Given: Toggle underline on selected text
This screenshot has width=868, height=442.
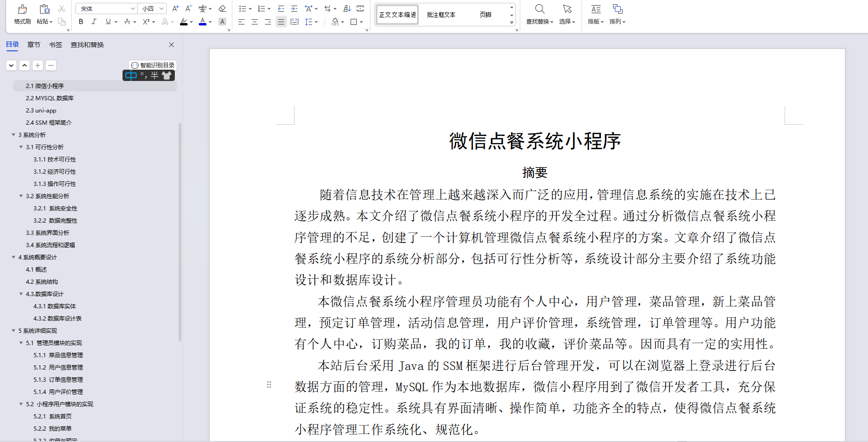Looking at the screenshot, I should pos(107,22).
